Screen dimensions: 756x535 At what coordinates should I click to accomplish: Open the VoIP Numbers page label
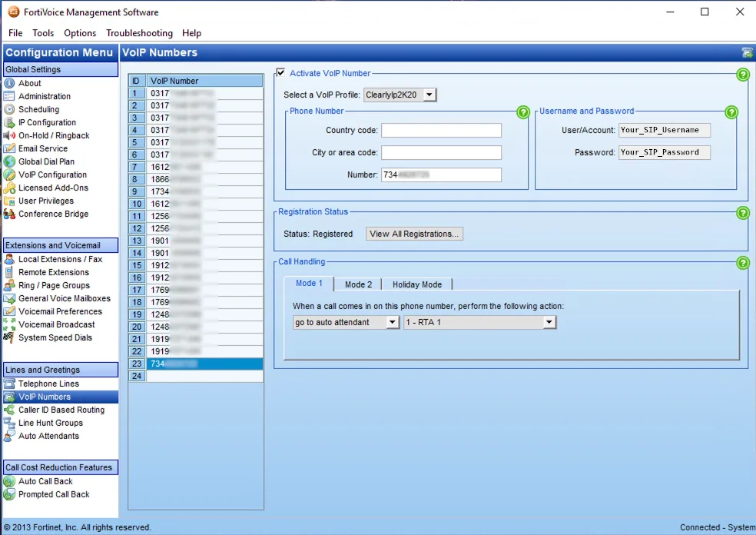tap(45, 397)
